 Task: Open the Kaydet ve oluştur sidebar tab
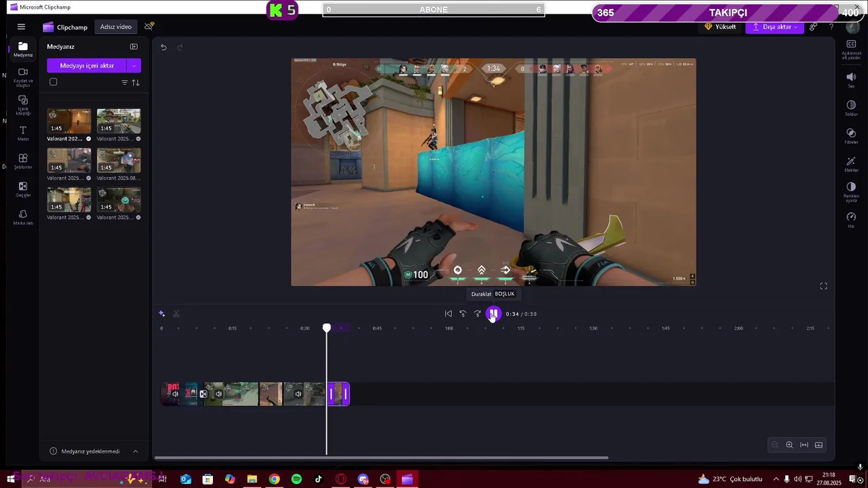(23, 77)
